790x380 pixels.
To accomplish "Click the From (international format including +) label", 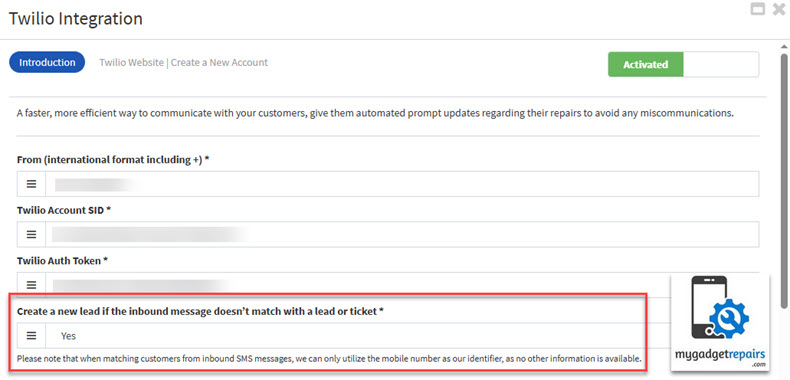I will point(113,160).
